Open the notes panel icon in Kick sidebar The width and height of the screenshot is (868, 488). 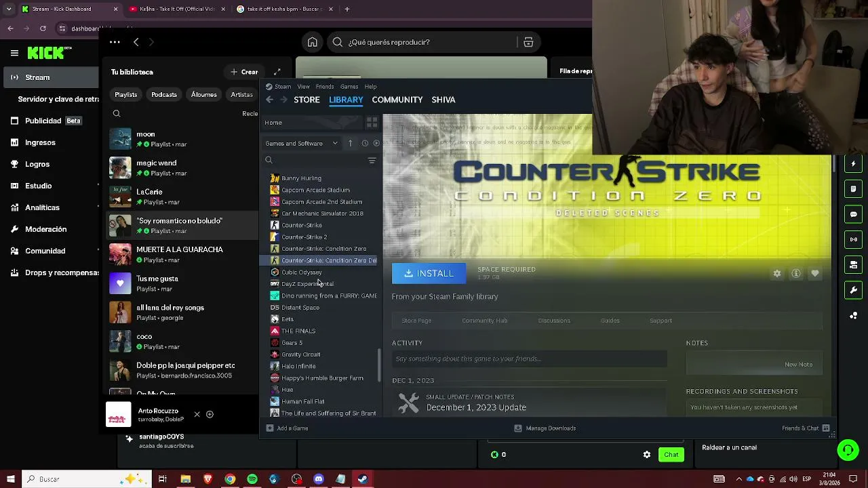854,188
